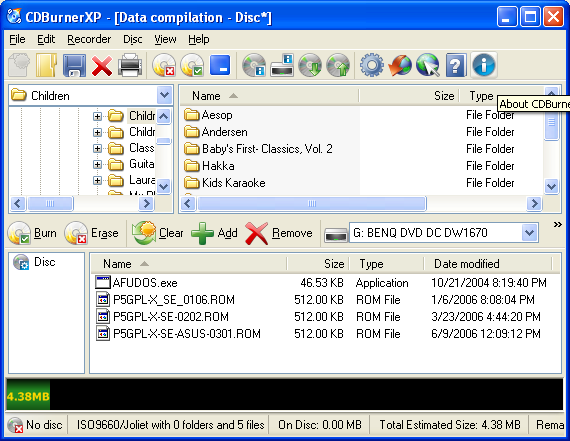Screen dimensions: 570x441
Task: Click the red X delete toolbar icon
Action: pyautogui.click(x=102, y=65)
